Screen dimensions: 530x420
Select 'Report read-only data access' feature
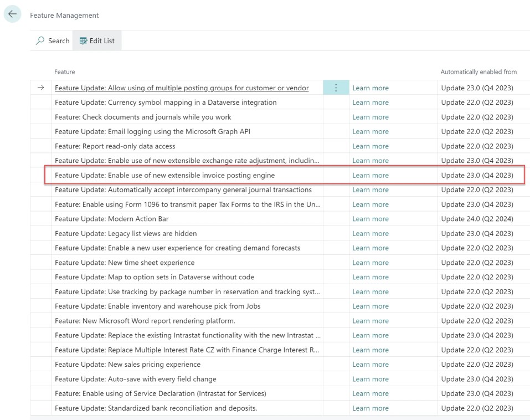[115, 146]
